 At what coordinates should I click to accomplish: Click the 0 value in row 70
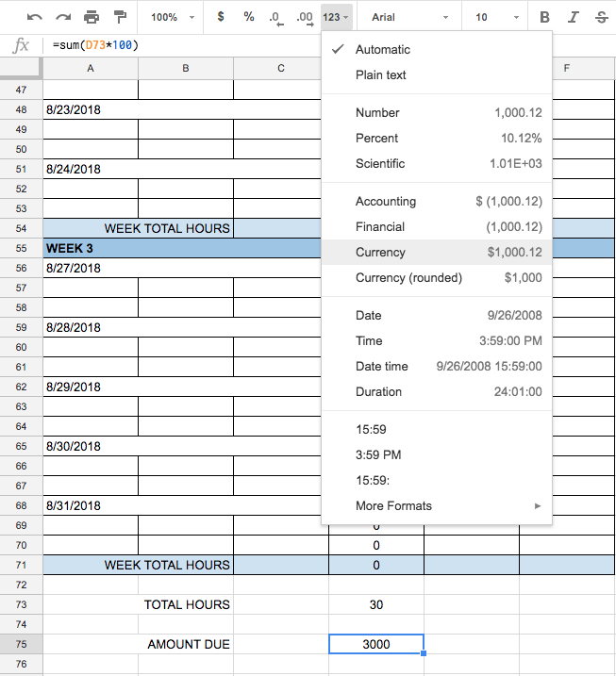pos(376,545)
